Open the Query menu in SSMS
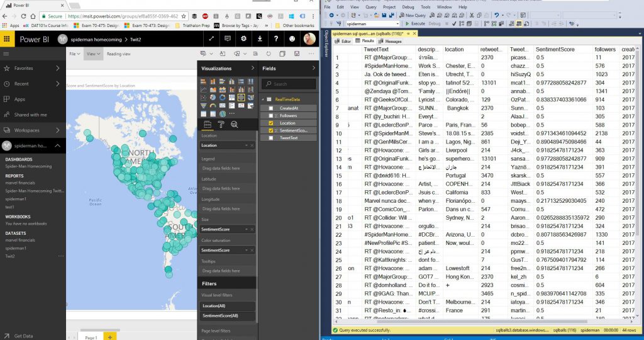This screenshot has height=340, width=644. pyautogui.click(x=370, y=7)
